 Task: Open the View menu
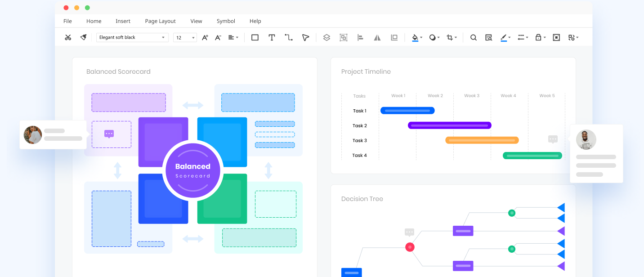tap(196, 21)
